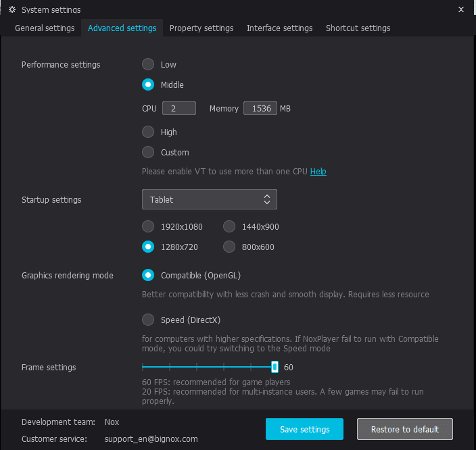Choose the Custom performance option
This screenshot has width=476, height=450.
[148, 152]
